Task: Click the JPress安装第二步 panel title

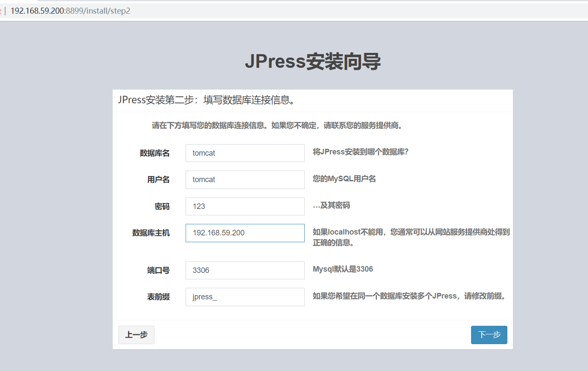Action: pos(207,100)
